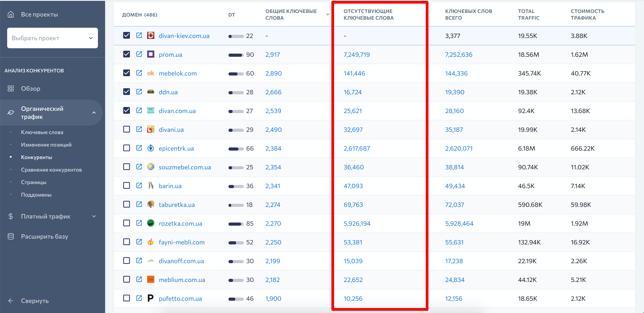Collapse the Органический трафик section chevron
This screenshot has width=644, height=313.
[94, 113]
